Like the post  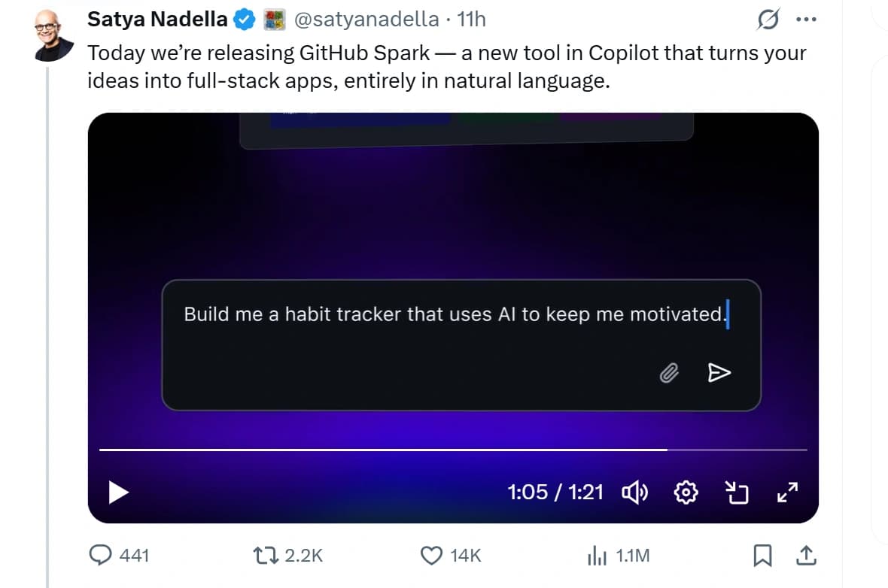(x=430, y=556)
